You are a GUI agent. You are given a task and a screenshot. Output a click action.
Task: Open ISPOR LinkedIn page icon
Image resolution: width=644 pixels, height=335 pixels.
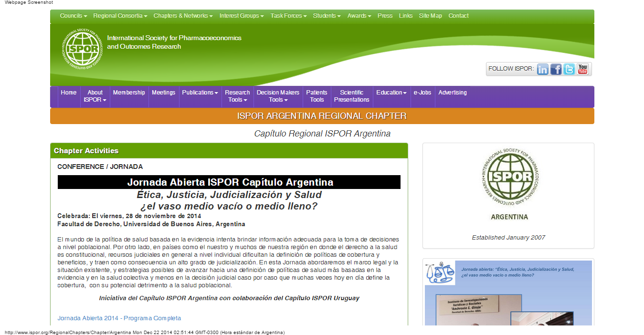(543, 69)
